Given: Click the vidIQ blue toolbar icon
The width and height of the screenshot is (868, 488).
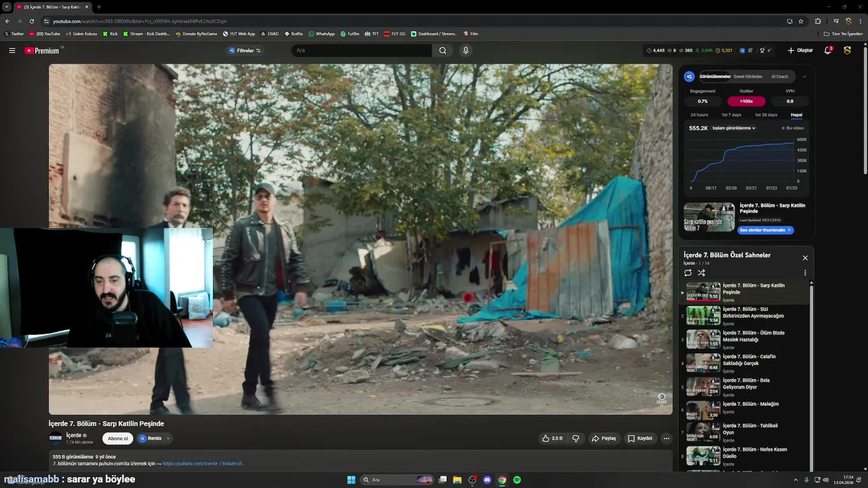Looking at the screenshot, I should point(742,50).
